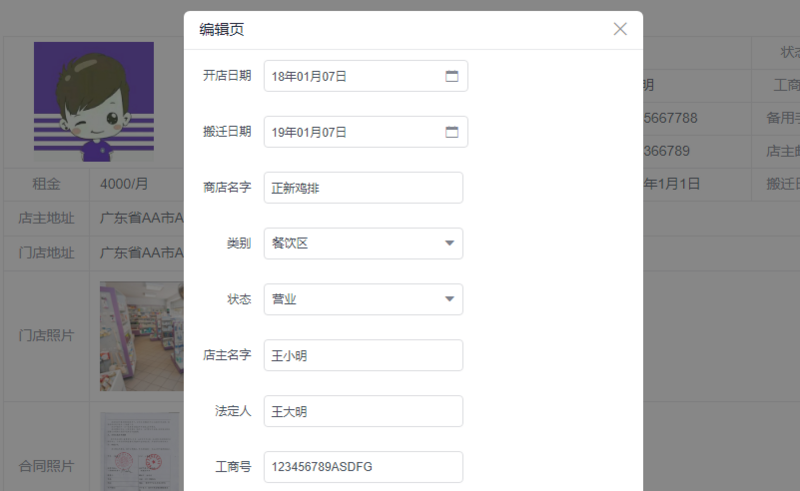The image size is (800, 491).
Task: Open the 门店照片 store photo thumbnail
Action: point(142,336)
